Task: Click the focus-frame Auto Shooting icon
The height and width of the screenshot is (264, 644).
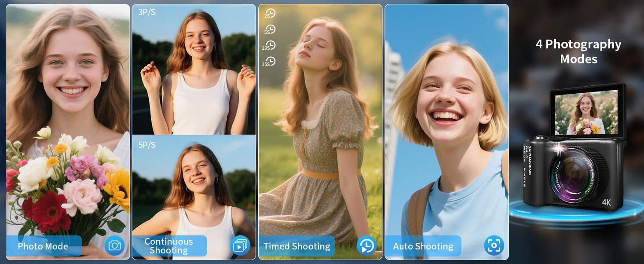Action: coord(494,246)
